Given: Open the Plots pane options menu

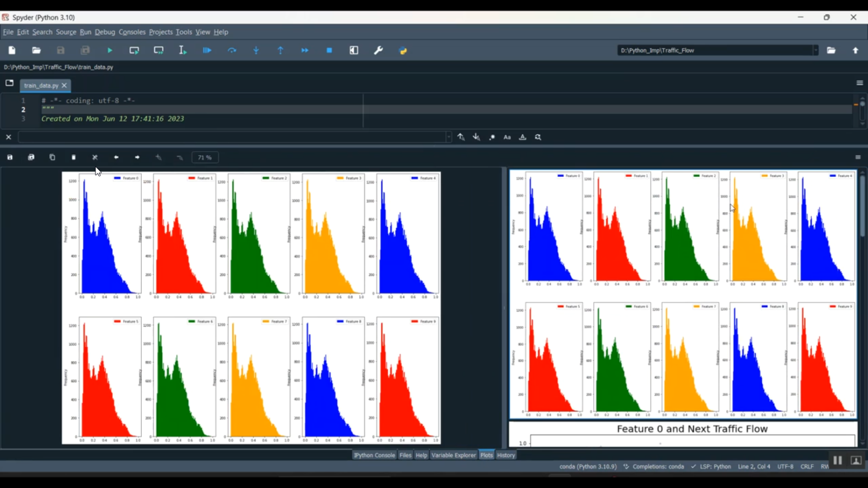Looking at the screenshot, I should point(859,157).
